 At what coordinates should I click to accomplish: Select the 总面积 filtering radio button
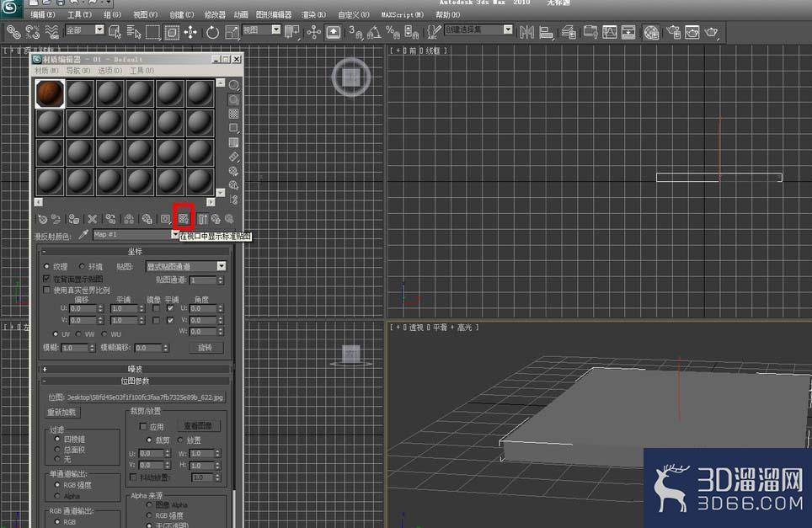click(57, 450)
